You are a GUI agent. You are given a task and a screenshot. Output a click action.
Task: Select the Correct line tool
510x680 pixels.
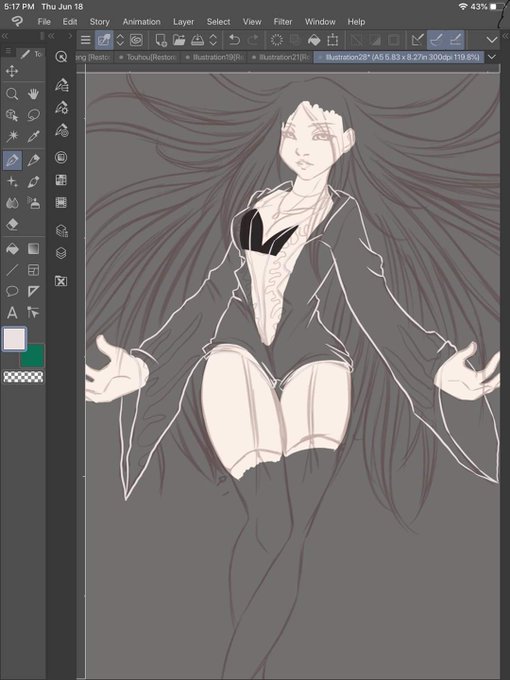tap(33, 312)
